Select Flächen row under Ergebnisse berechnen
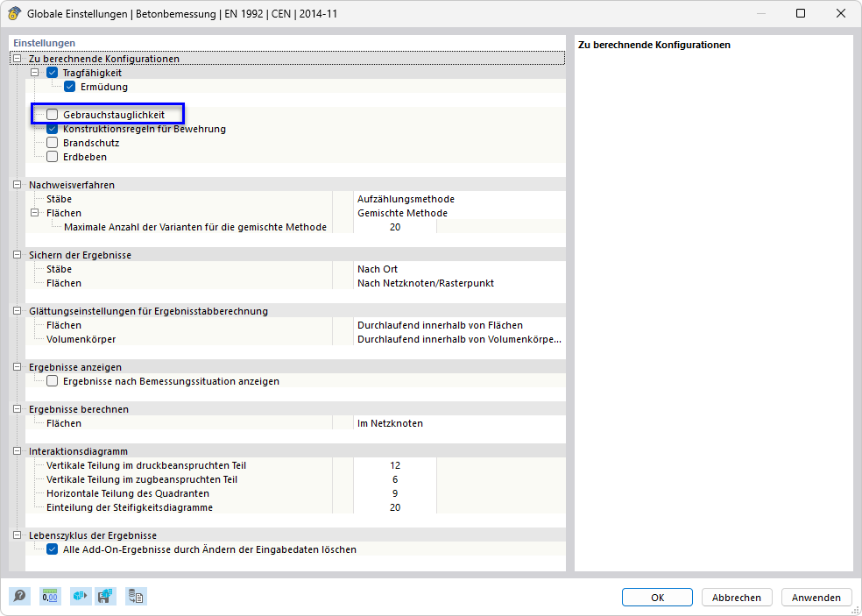The width and height of the screenshot is (862, 616). [x=64, y=423]
